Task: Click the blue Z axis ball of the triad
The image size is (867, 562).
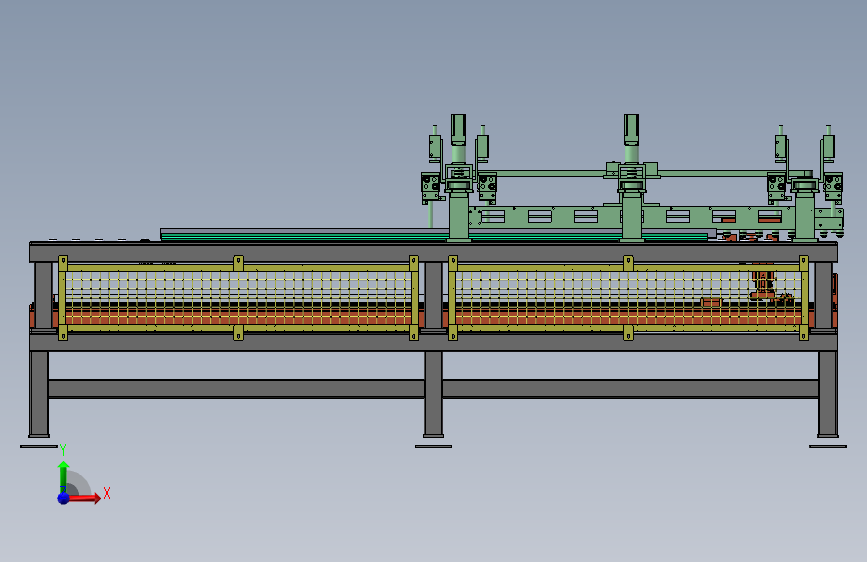Action: pyautogui.click(x=64, y=498)
